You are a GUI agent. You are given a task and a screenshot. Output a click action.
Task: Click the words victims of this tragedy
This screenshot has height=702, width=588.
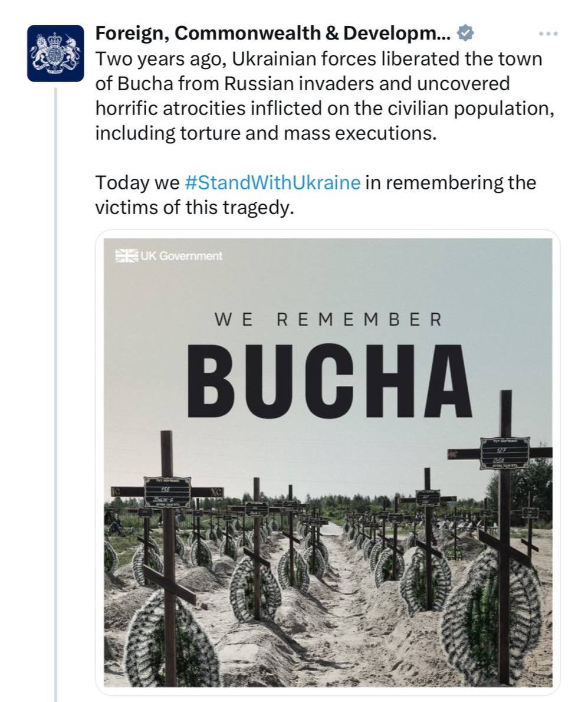point(195,208)
